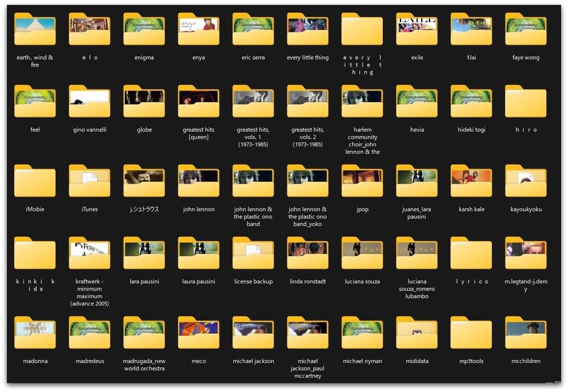Select the folder labeled only 'michael jackson'
Image resolution: width=568 pixels, height=392 pixels.
(x=253, y=333)
